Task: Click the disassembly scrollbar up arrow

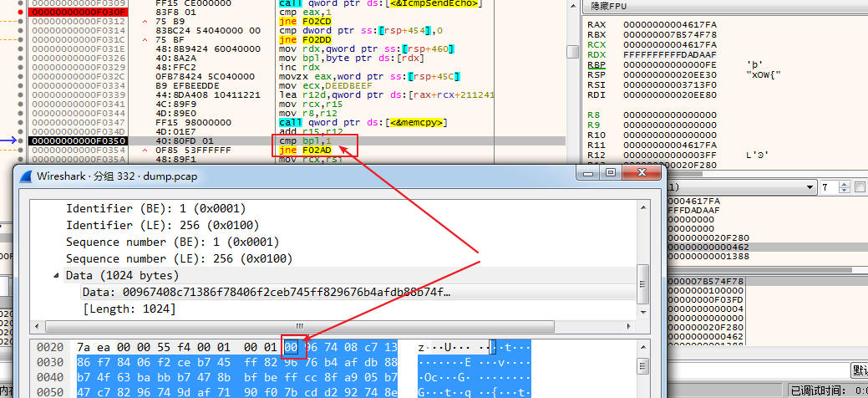Action: [x=572, y=4]
